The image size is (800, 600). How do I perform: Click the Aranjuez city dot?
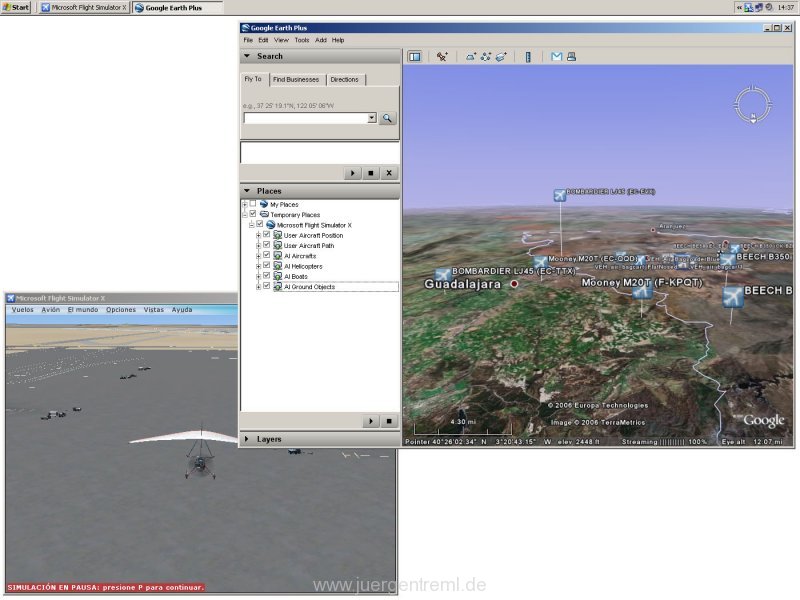pos(653,230)
